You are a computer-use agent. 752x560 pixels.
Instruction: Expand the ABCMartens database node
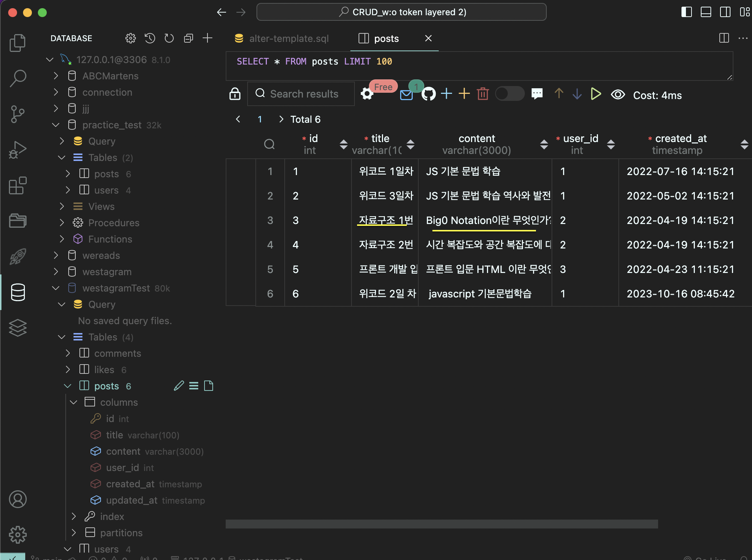(x=56, y=76)
